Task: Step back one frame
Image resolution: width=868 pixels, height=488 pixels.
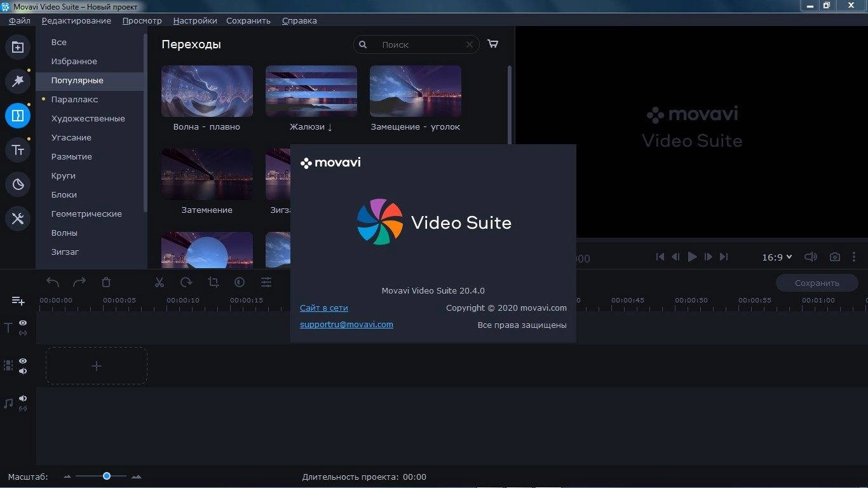Action: [x=675, y=257]
